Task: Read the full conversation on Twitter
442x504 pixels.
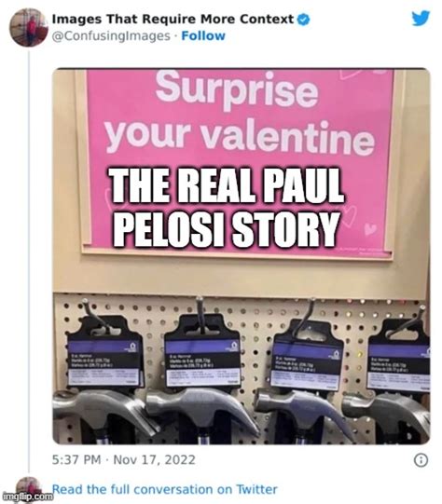Action: [164, 489]
